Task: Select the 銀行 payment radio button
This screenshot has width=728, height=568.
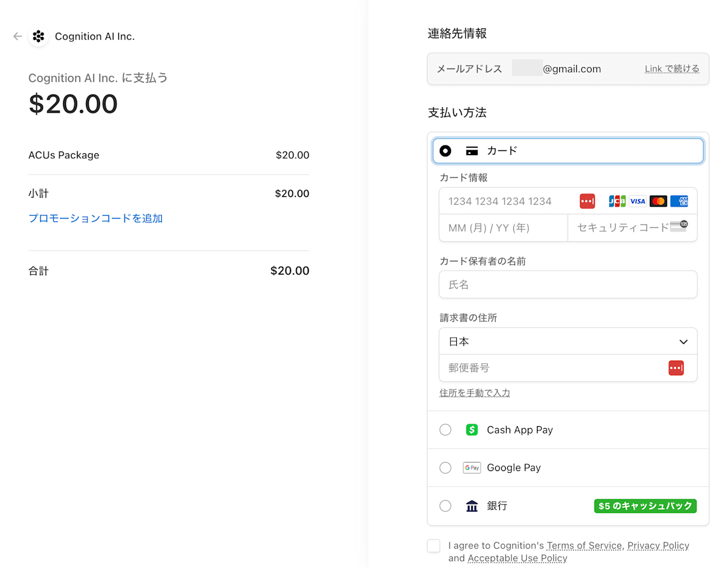Action: (x=445, y=506)
